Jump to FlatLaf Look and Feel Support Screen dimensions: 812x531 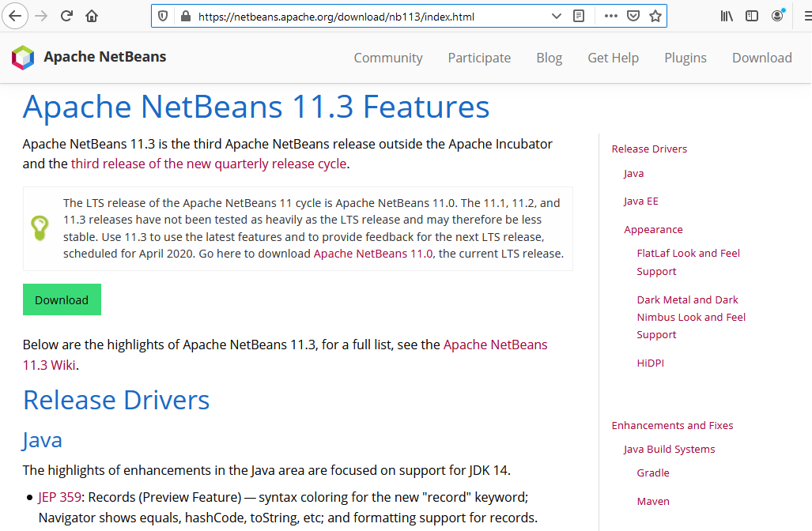(688, 262)
